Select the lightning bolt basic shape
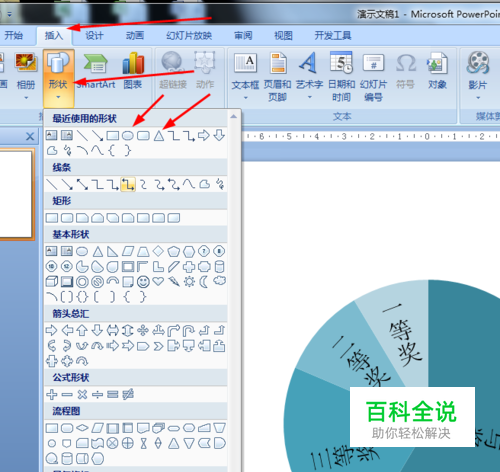Screen dimensions: 500x472 174,282
